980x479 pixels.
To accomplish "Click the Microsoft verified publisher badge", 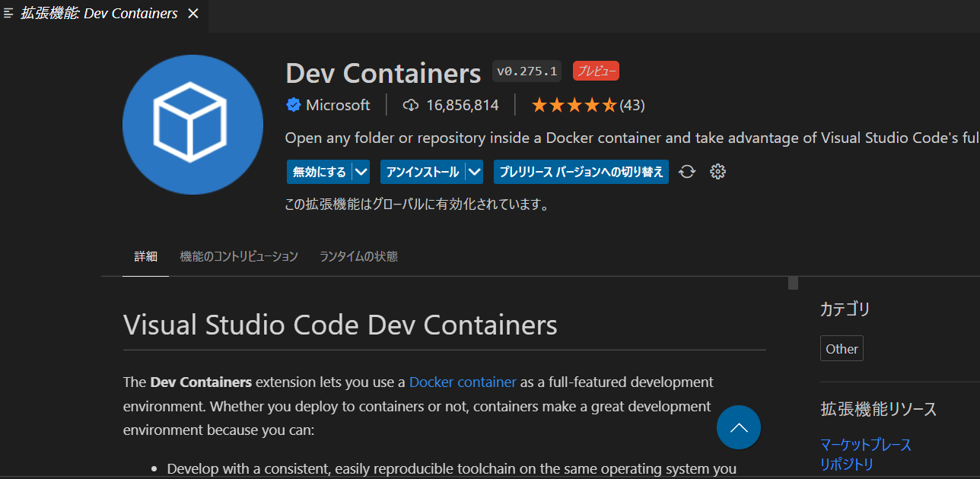I will click(293, 105).
